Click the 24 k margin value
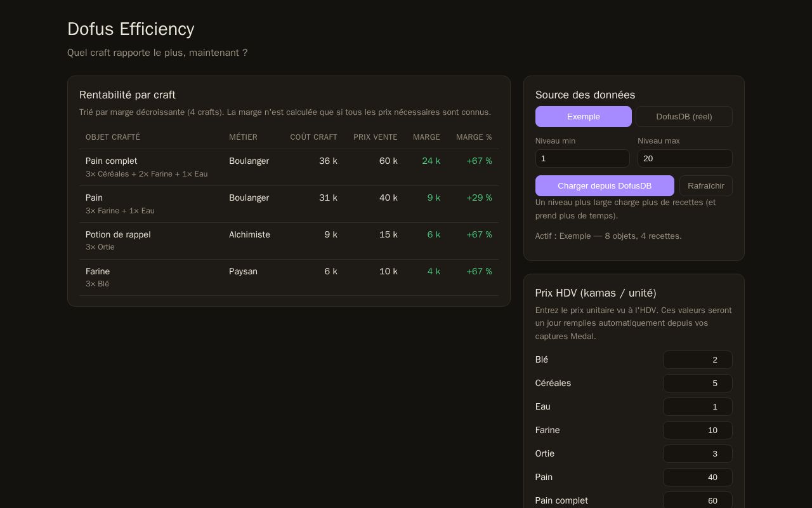The height and width of the screenshot is (508, 812). (x=431, y=161)
